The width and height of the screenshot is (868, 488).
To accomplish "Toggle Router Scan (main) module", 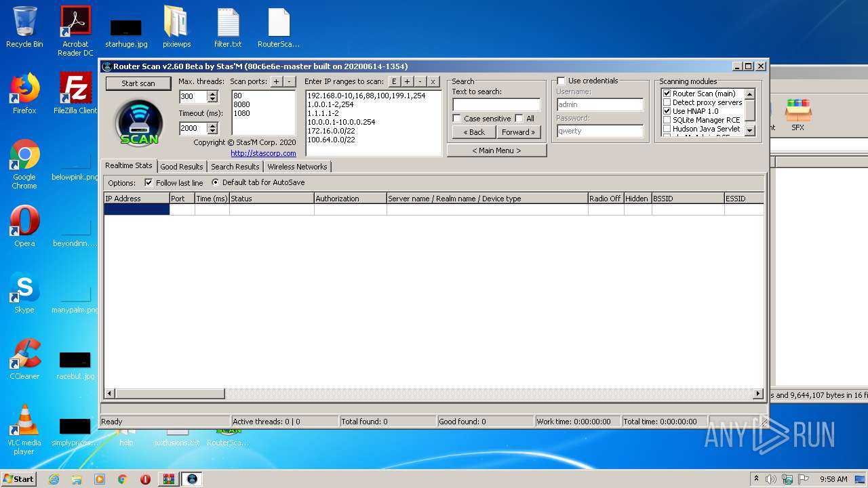I will point(667,94).
